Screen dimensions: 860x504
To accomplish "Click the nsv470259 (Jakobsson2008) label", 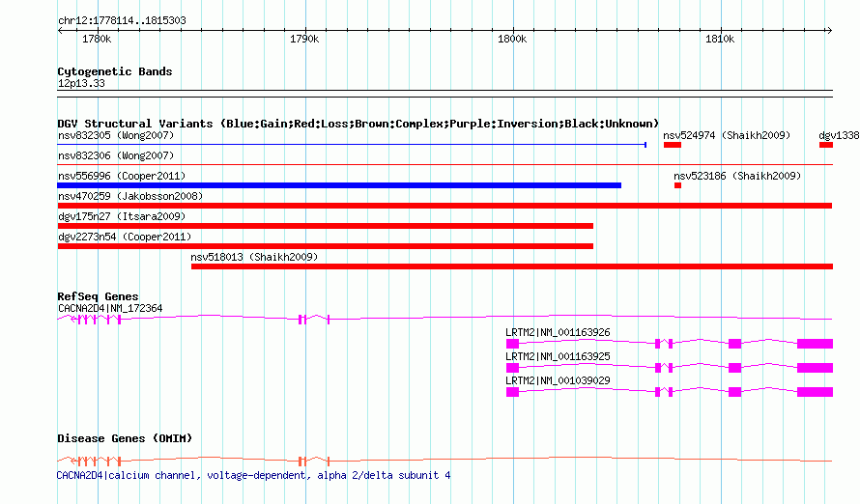I will coord(130,196).
